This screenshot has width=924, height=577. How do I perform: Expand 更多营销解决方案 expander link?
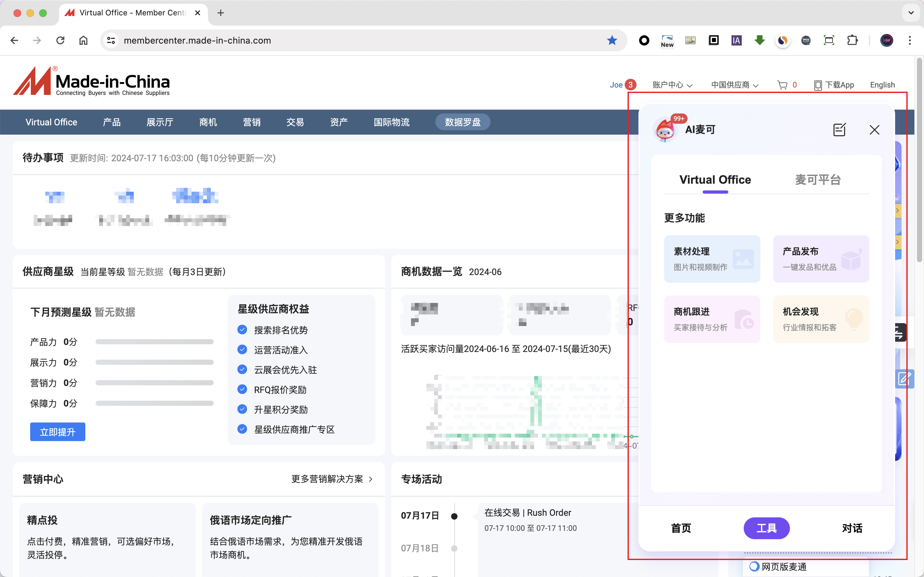(x=333, y=479)
